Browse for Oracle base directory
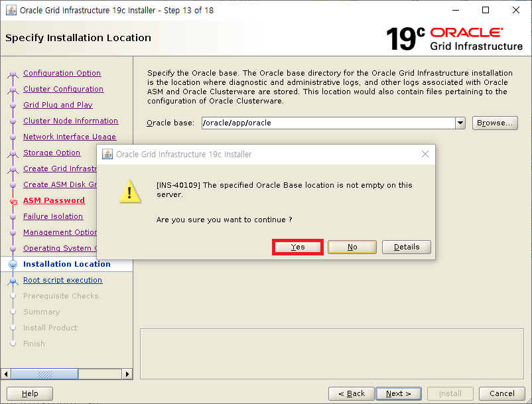 (x=495, y=123)
